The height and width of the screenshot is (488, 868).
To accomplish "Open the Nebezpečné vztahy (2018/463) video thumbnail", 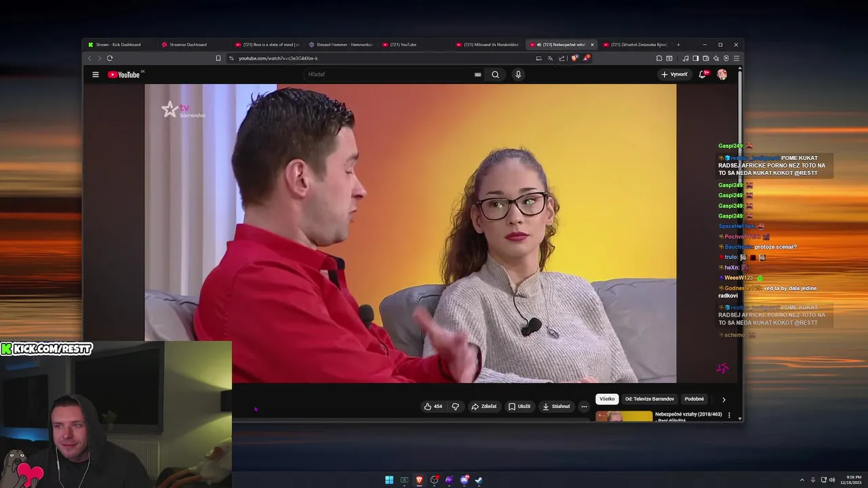I will click(624, 416).
